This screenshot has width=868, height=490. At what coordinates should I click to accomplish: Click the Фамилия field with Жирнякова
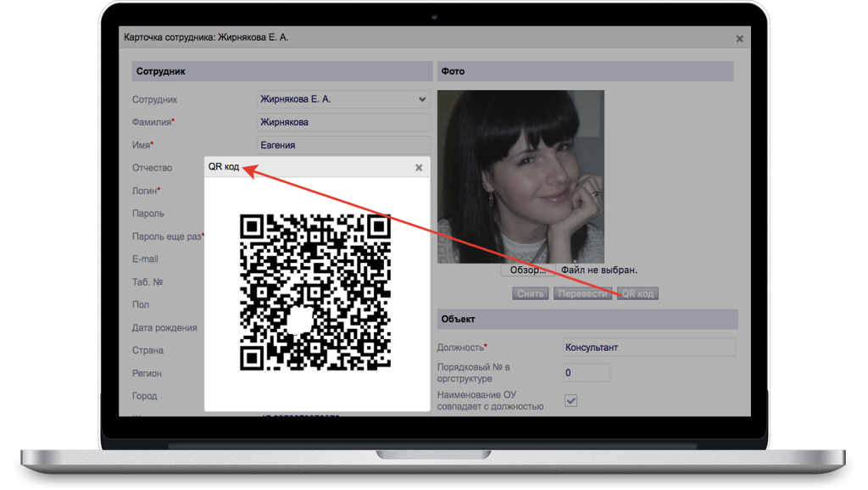(x=344, y=122)
